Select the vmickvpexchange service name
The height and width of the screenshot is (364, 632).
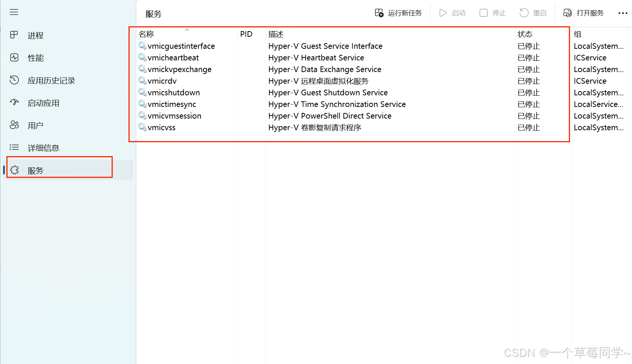[180, 69]
